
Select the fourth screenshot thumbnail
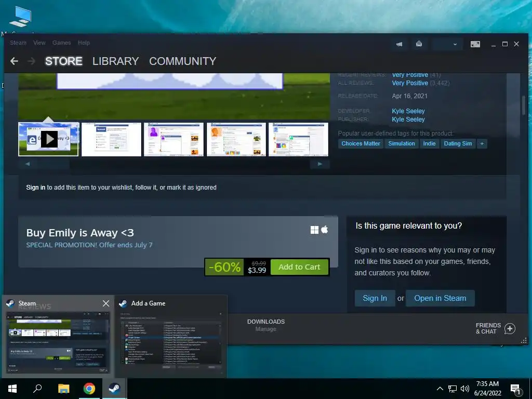(x=236, y=139)
